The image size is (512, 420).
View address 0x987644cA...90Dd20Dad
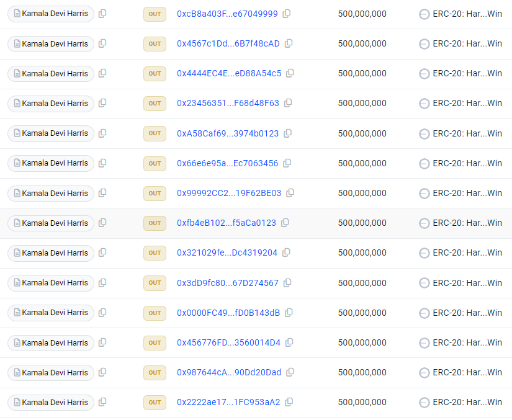point(229,372)
